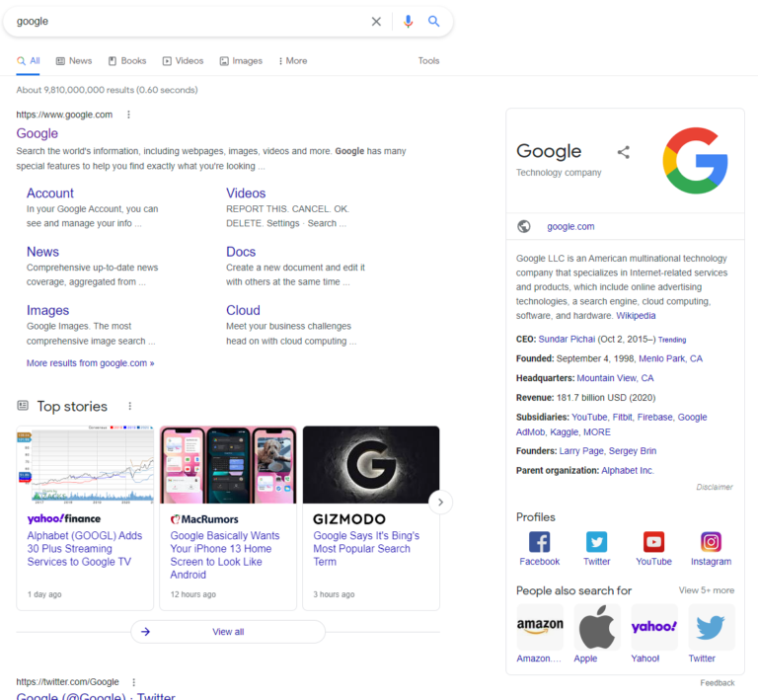Clear the search box with X icon
Screen dimensions: 758x700
pos(376,22)
